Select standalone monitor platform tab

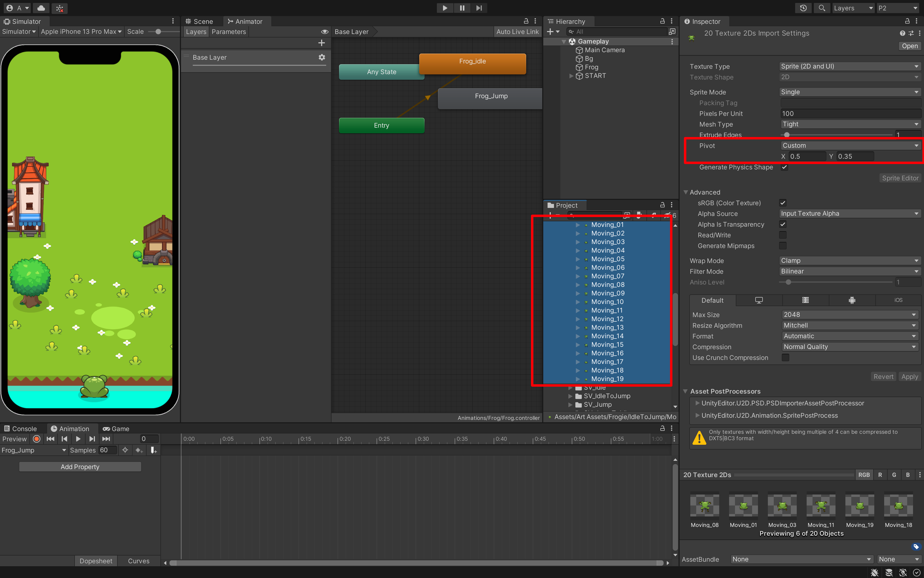pos(759,301)
